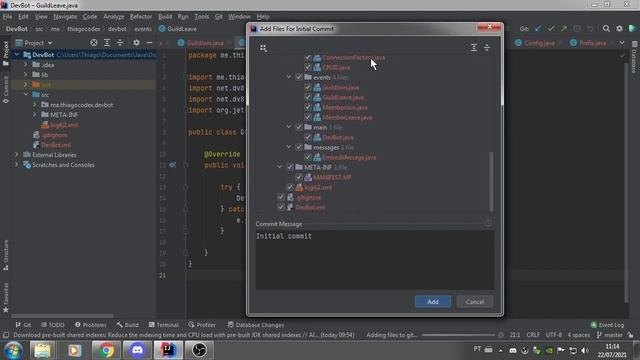This screenshot has height=360, width=640.
Task: Click volume speaker icon in system tray
Action: [x=585, y=351]
